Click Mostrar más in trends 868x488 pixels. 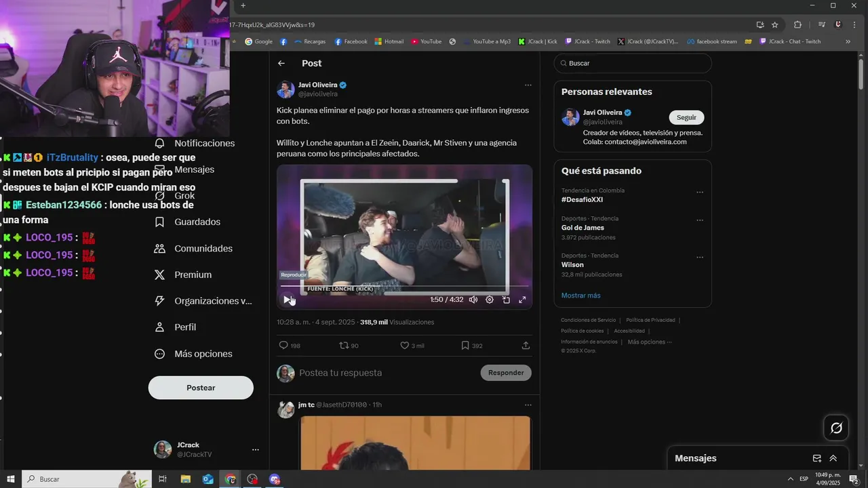click(x=580, y=296)
